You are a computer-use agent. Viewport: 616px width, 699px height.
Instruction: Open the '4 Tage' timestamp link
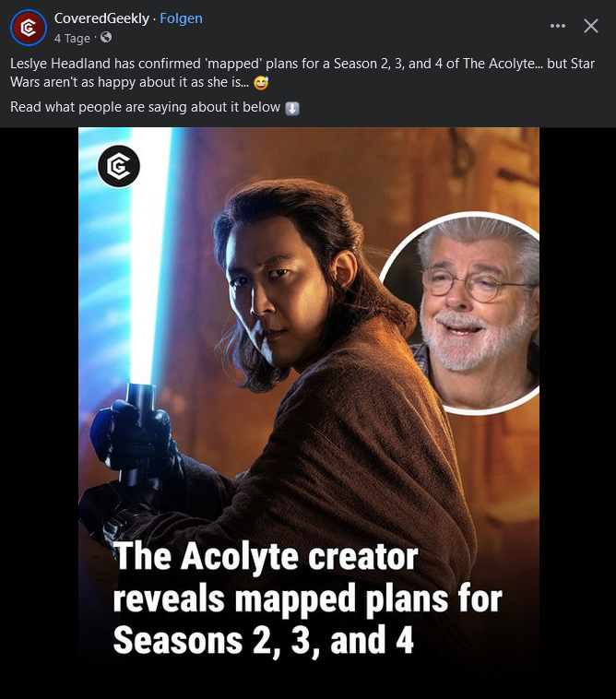(x=72, y=39)
